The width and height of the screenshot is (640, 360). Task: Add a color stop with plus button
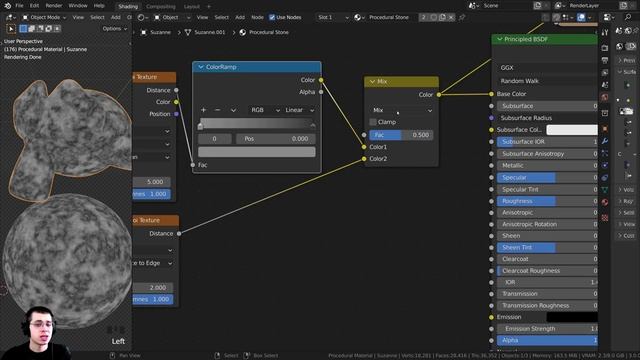203,110
